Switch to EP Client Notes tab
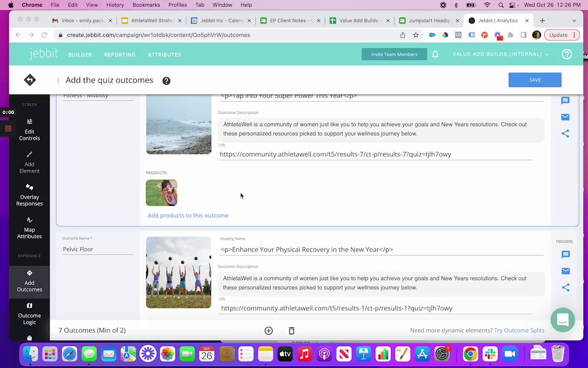This screenshot has width=588, height=368. (290, 20)
